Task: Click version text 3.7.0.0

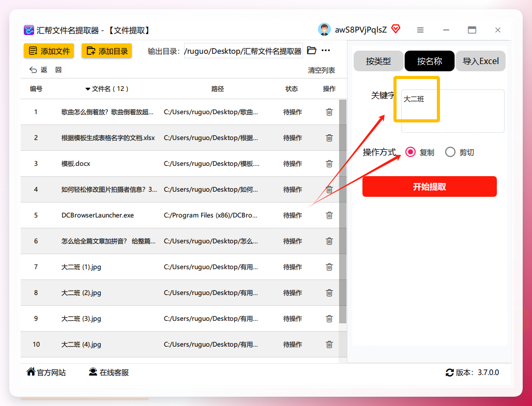Action: [x=488, y=372]
